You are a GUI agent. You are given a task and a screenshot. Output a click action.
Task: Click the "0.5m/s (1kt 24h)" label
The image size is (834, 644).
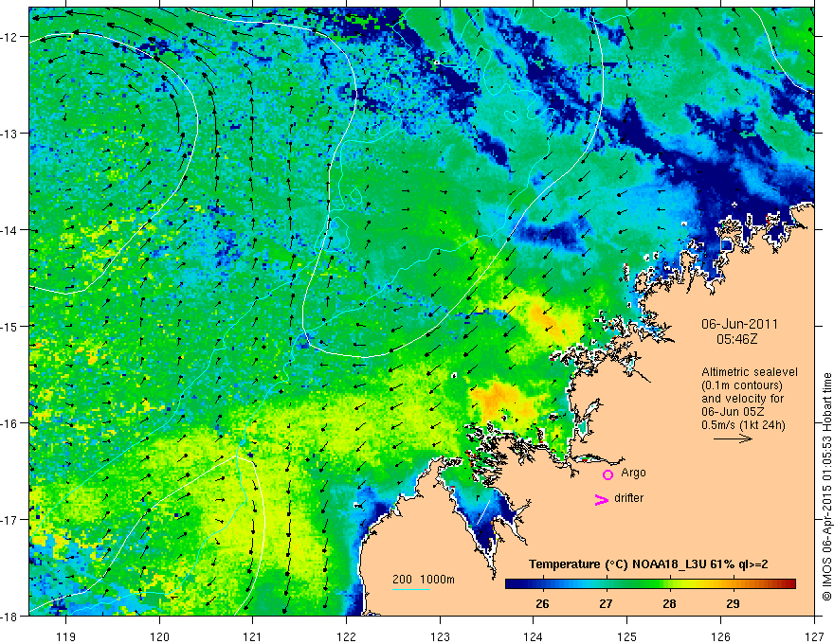(743, 425)
